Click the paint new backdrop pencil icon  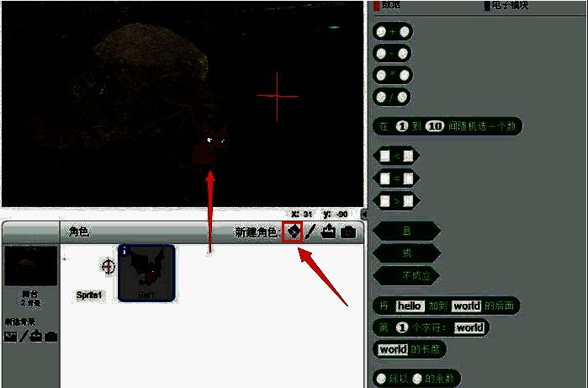point(24,336)
